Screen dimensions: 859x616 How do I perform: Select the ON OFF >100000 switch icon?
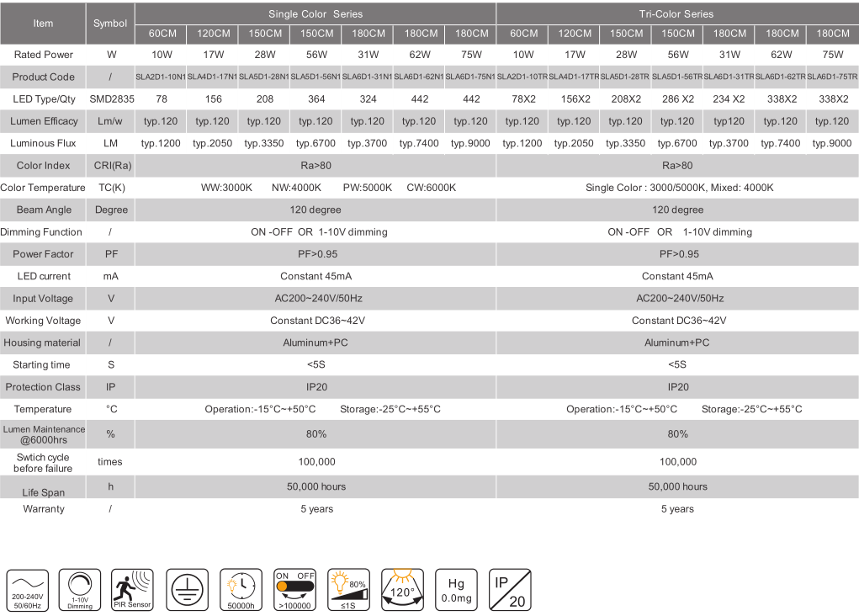(x=294, y=590)
